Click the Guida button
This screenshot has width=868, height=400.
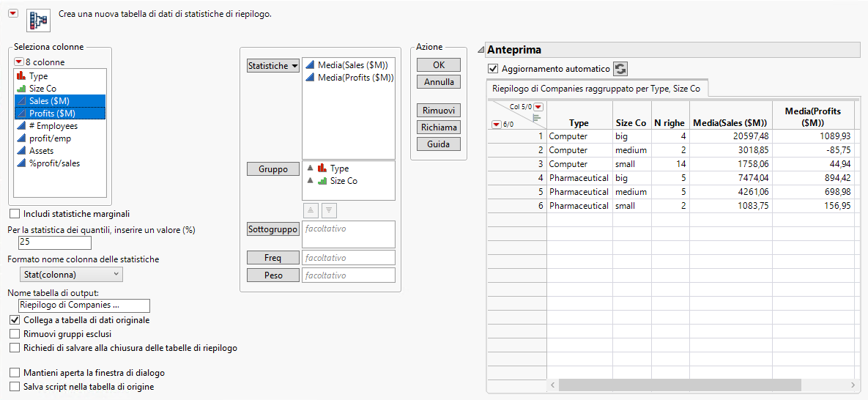point(439,144)
